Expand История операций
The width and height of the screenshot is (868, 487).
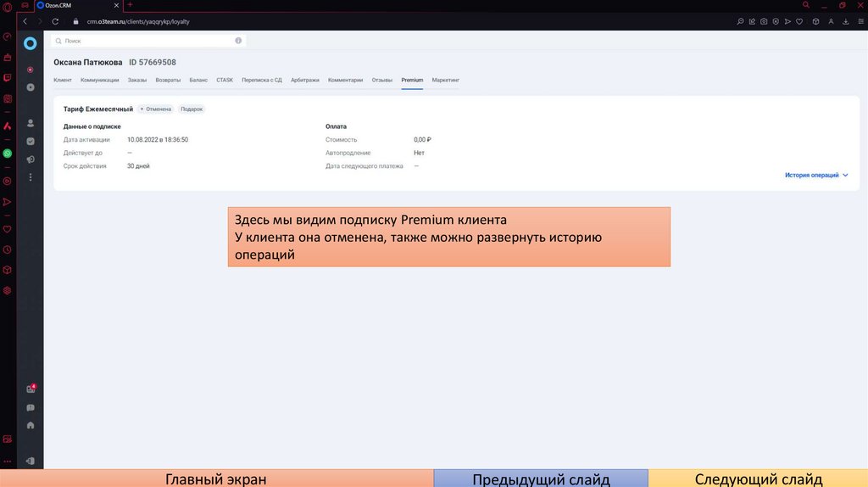(816, 175)
